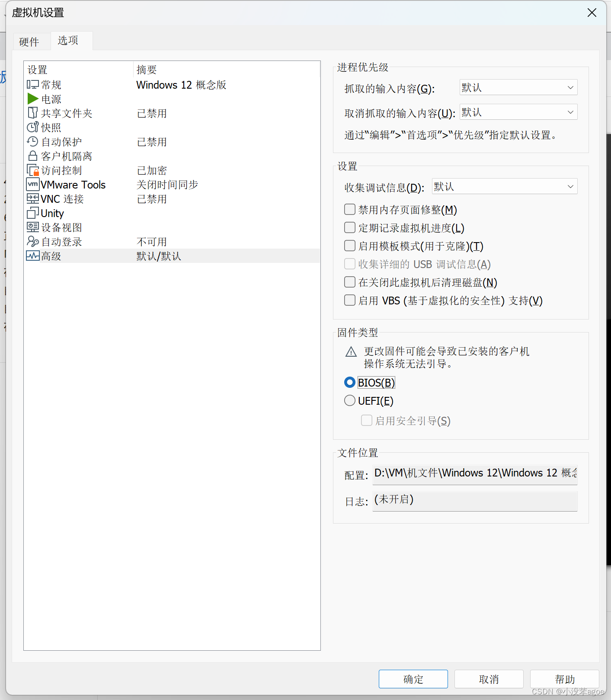Click the 默认/默认 summary text
This screenshot has height=700, width=611.
tap(159, 256)
